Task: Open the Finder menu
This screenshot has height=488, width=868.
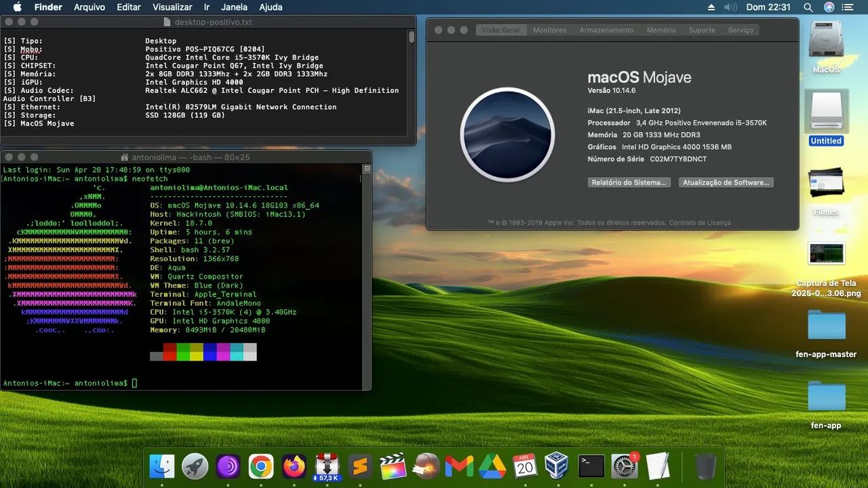Action: [48, 7]
